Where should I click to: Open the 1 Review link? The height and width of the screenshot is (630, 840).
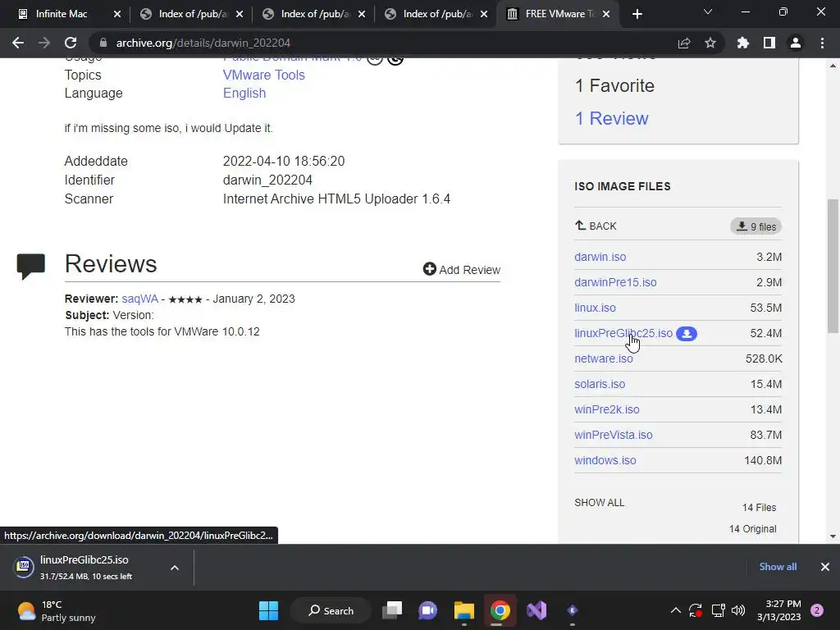tap(611, 118)
